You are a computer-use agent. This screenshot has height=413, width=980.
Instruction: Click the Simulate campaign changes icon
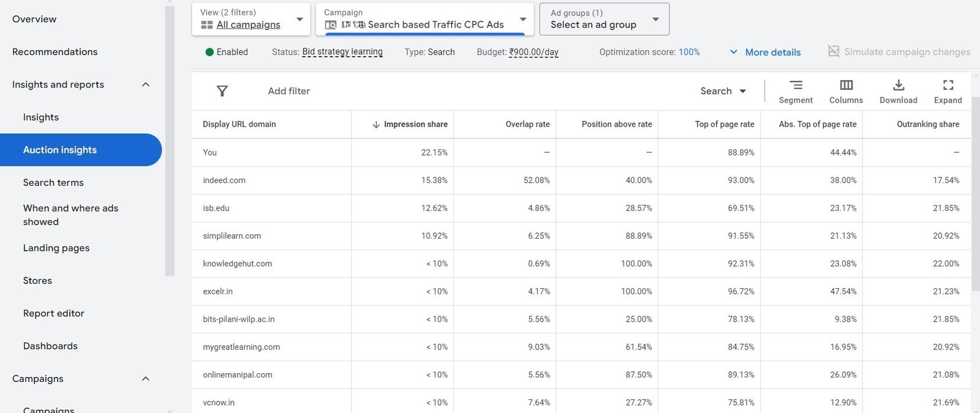pyautogui.click(x=834, y=51)
